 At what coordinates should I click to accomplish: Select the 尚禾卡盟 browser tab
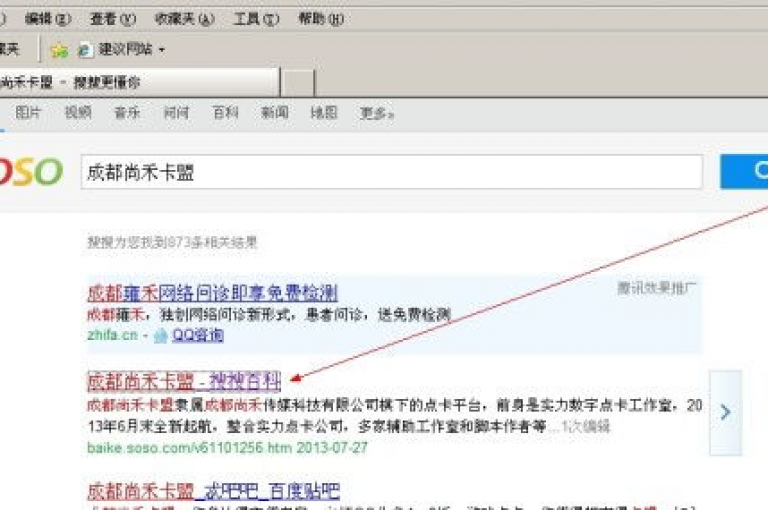tap(140, 82)
